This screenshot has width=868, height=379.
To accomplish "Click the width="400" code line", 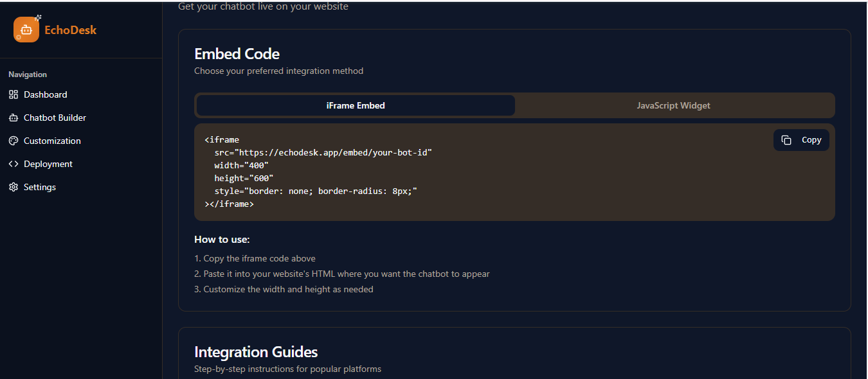I will 242,165.
